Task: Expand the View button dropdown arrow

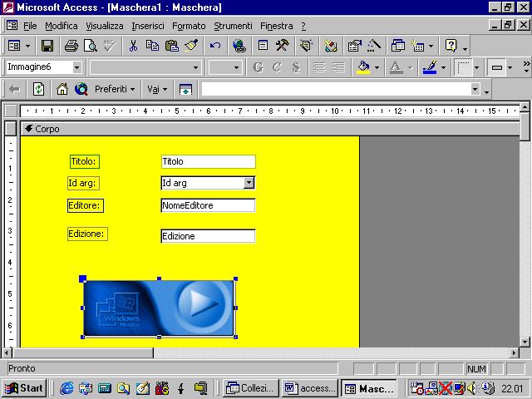Action: tap(27, 46)
